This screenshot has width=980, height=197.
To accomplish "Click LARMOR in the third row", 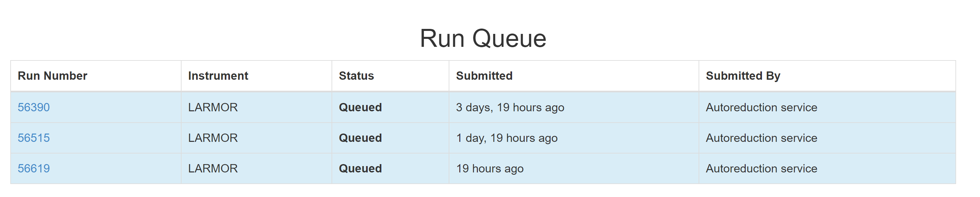I will tap(212, 168).
